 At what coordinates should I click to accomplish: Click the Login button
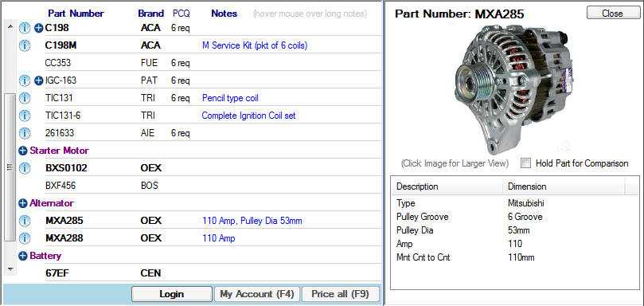coord(172,294)
